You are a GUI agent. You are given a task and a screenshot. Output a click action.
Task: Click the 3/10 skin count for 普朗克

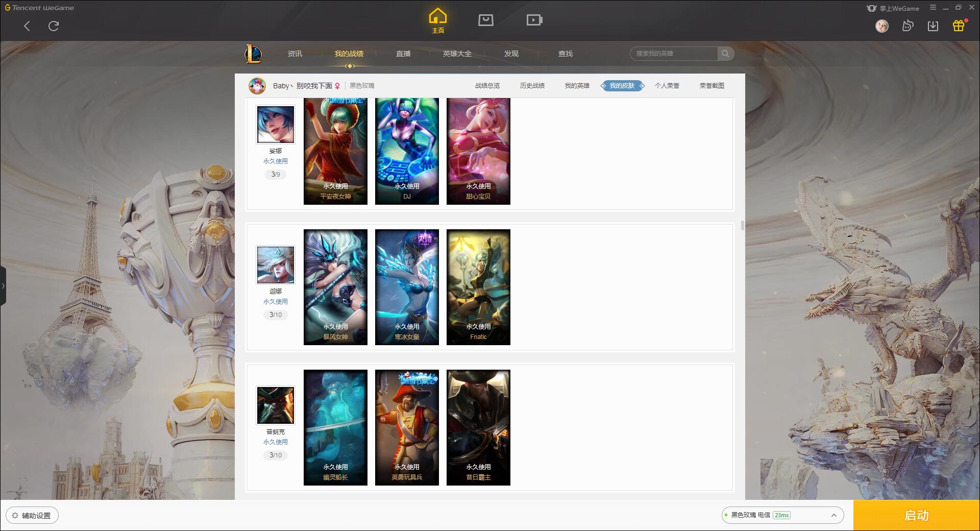(x=276, y=455)
